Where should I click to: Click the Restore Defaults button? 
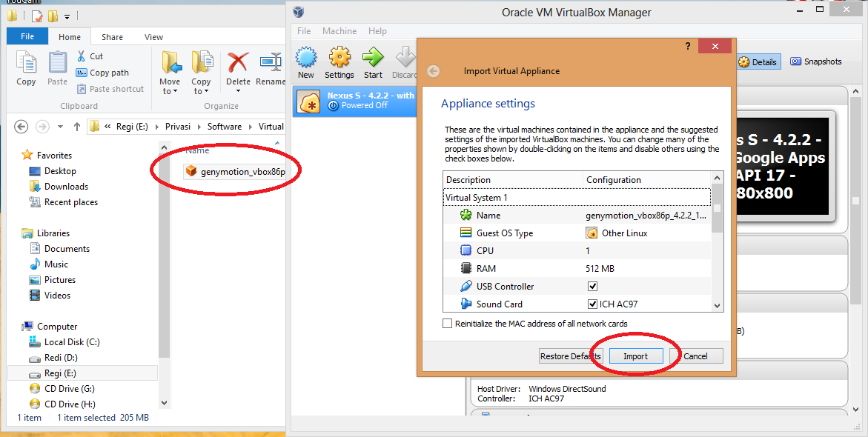coord(570,356)
